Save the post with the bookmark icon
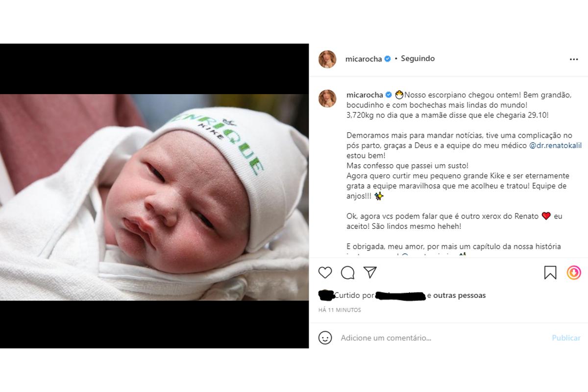This screenshot has height=392, width=588. point(550,272)
